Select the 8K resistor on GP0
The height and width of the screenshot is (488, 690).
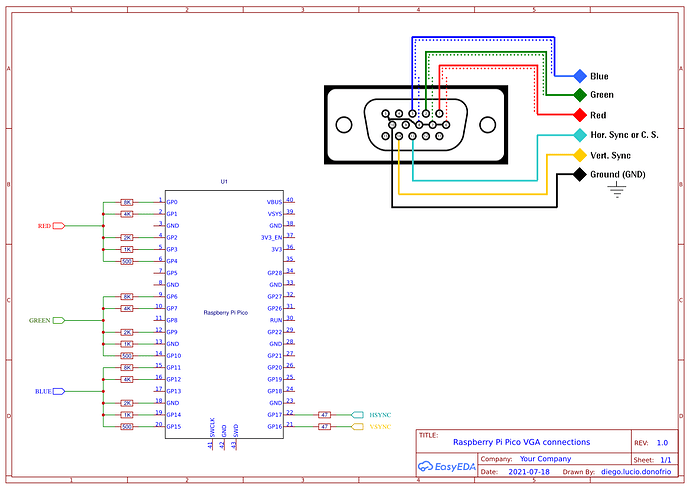[x=127, y=202]
